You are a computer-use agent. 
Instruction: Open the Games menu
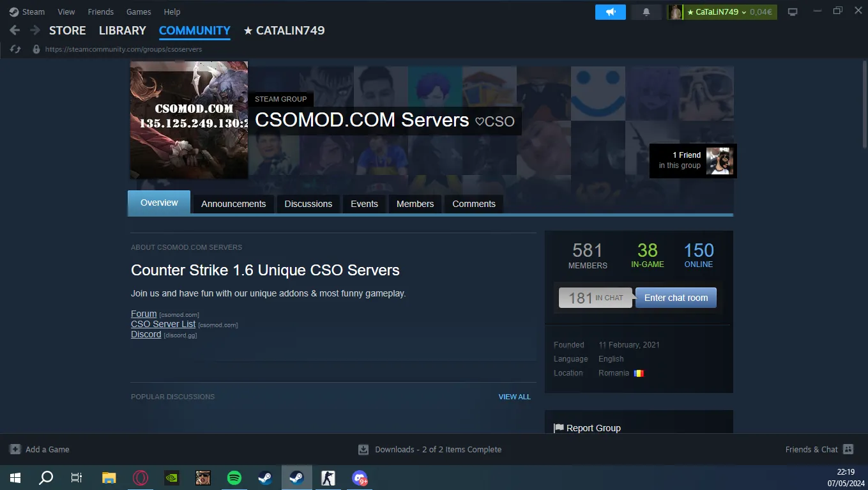[139, 11]
